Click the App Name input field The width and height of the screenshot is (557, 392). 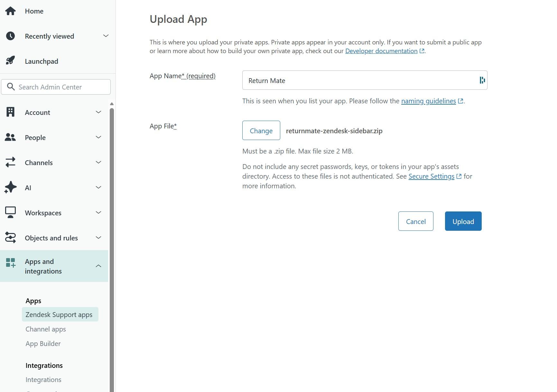[x=365, y=80]
